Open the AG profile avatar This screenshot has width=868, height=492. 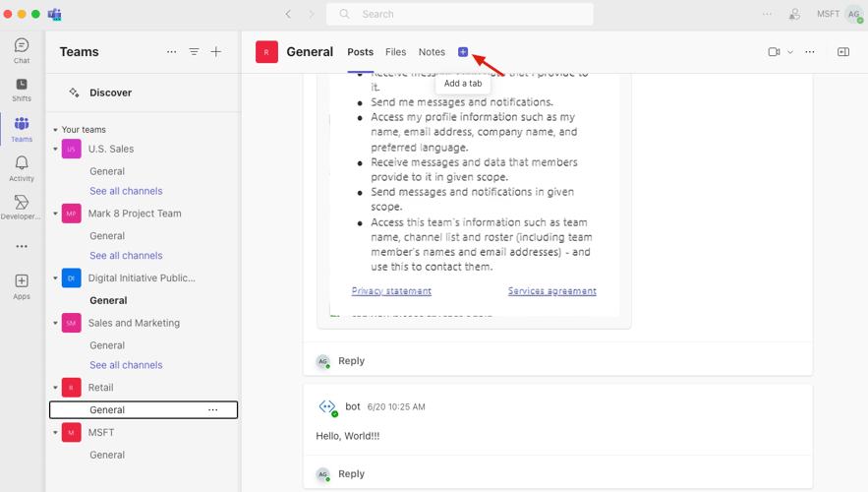[x=854, y=15]
